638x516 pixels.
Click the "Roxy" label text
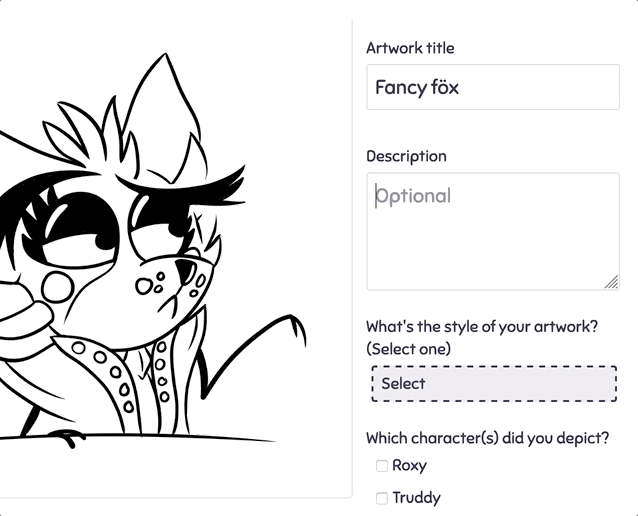409,465
